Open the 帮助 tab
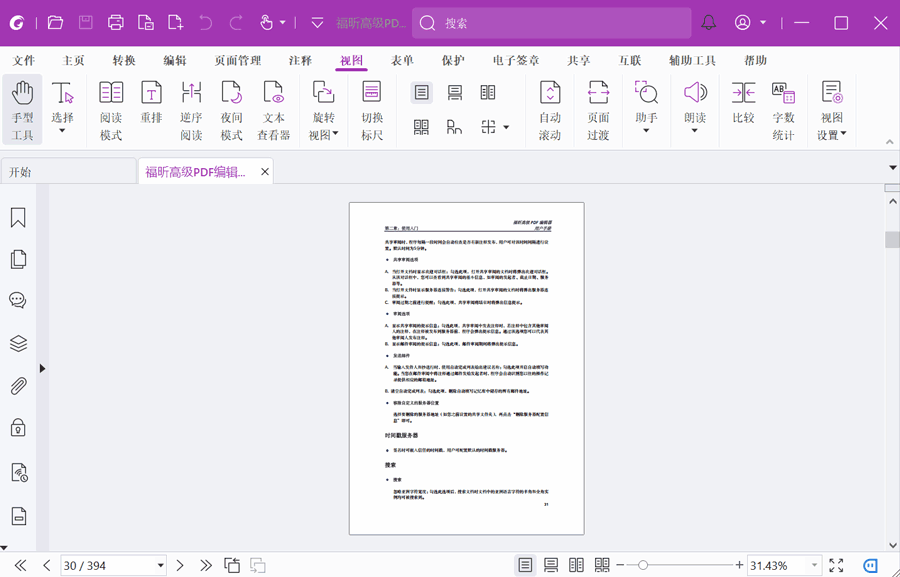 pyautogui.click(x=755, y=60)
